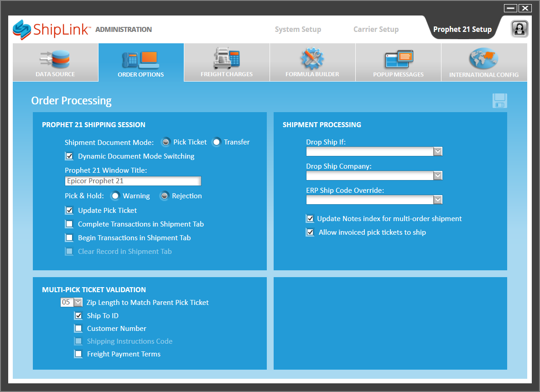540x392 pixels.
Task: Close the ShipLink window
Action: [525, 8]
